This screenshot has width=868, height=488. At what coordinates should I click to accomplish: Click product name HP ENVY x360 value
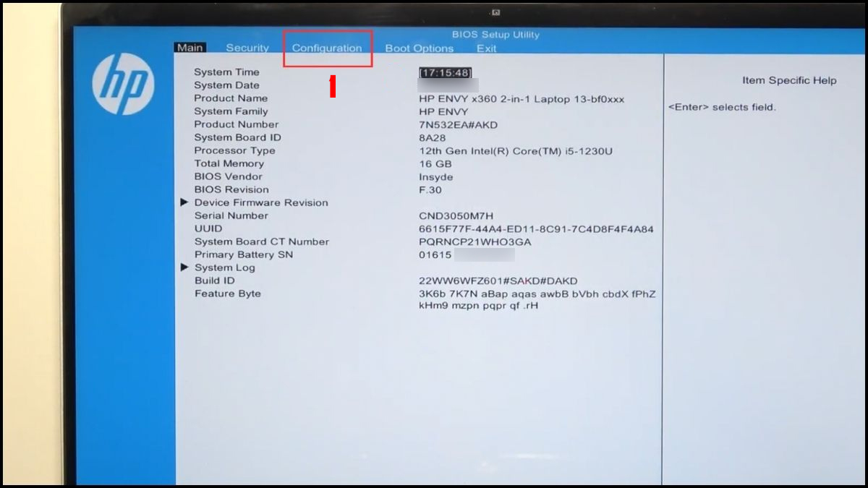[522, 99]
